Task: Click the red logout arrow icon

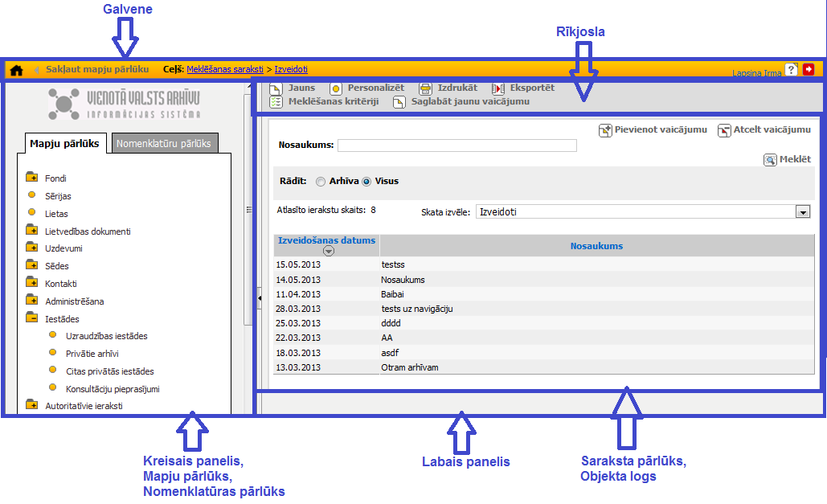Action: [x=808, y=70]
